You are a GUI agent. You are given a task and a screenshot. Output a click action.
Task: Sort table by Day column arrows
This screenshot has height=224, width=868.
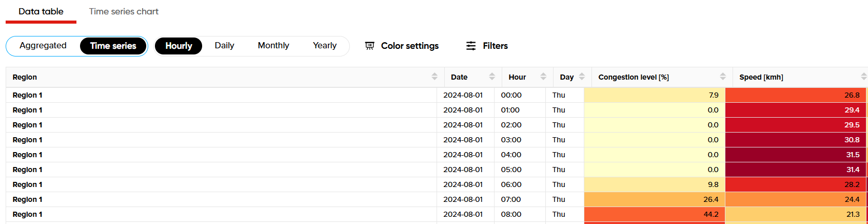coord(582,77)
